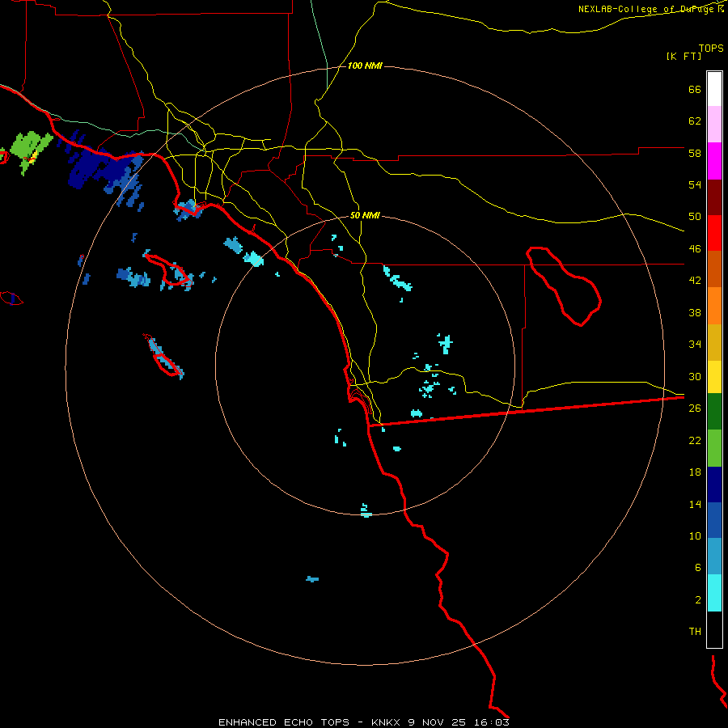This screenshot has height=728, width=728.
Task: Select the cyan swatch on the legend
Action: coord(714,593)
